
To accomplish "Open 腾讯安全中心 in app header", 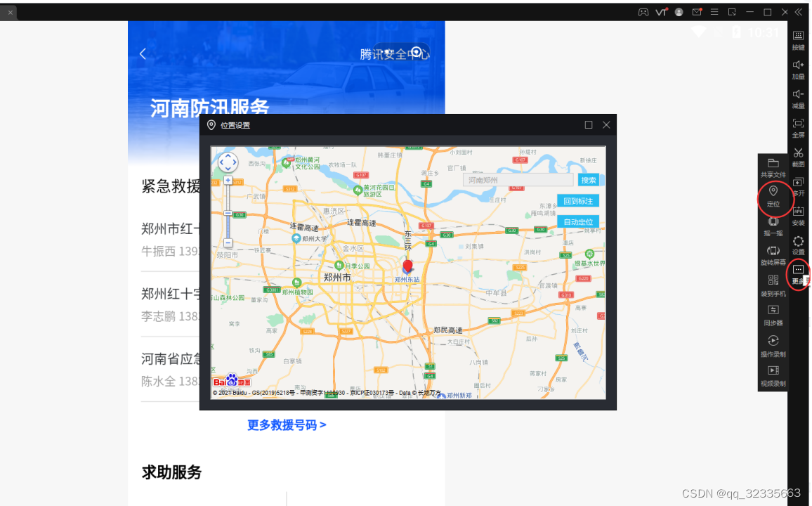I will tap(395, 54).
